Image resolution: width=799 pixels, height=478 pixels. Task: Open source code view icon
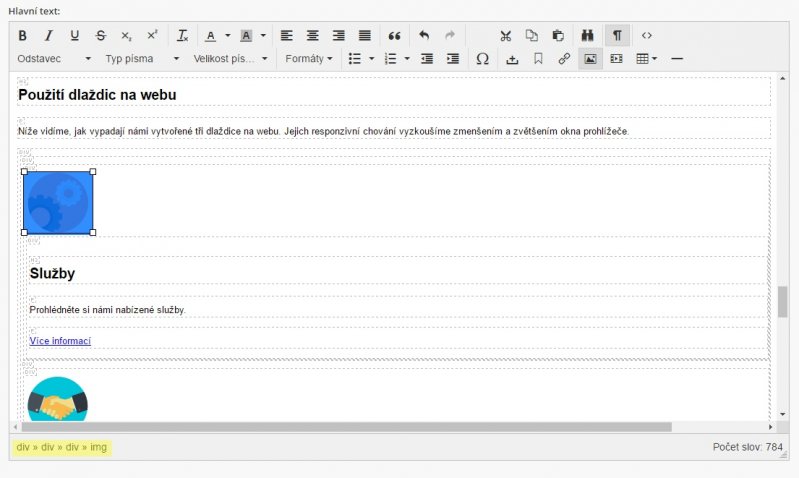tap(647, 35)
